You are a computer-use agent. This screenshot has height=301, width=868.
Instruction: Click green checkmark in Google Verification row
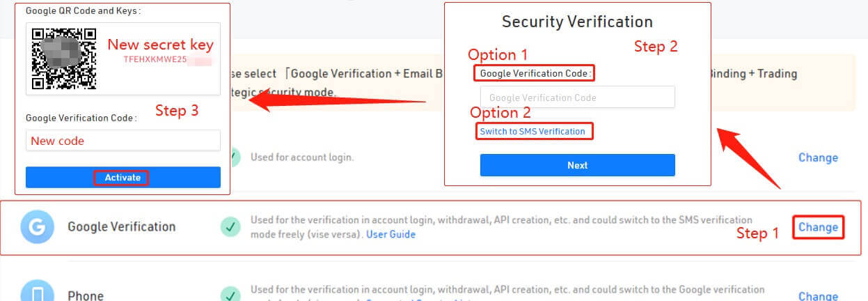pyautogui.click(x=230, y=226)
